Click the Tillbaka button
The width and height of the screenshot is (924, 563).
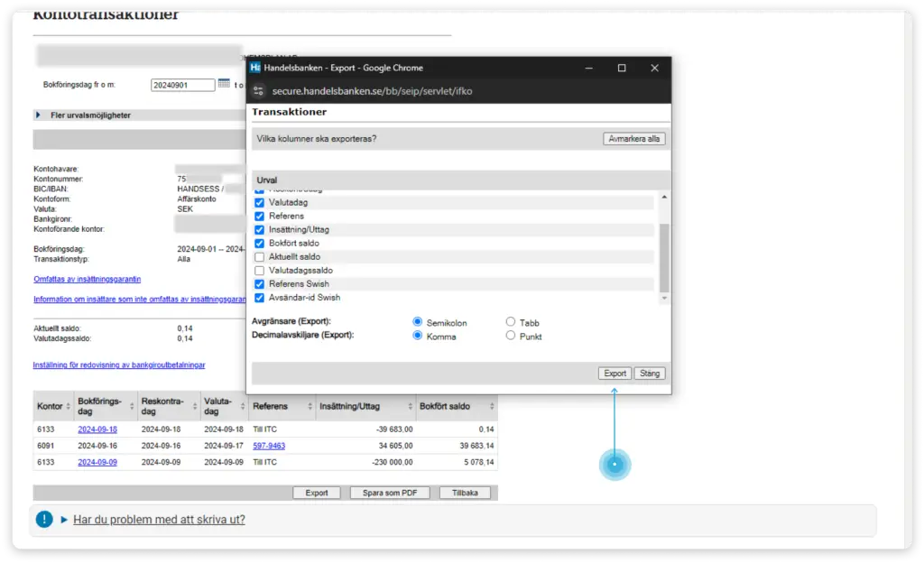click(x=465, y=493)
